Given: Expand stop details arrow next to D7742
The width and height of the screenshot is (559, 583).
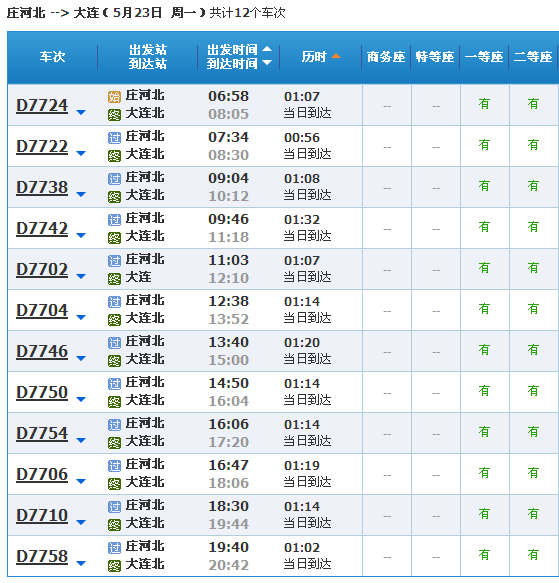Looking at the screenshot, I should [81, 235].
